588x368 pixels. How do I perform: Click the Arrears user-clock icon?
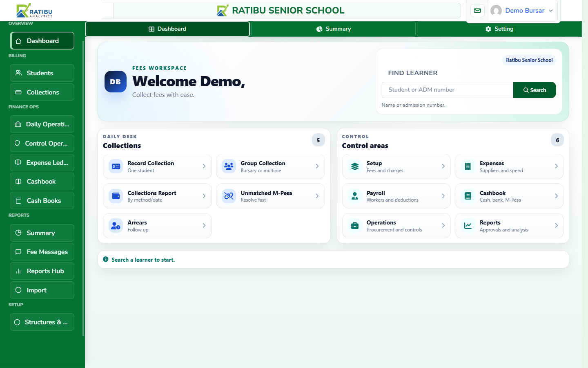pos(116,226)
